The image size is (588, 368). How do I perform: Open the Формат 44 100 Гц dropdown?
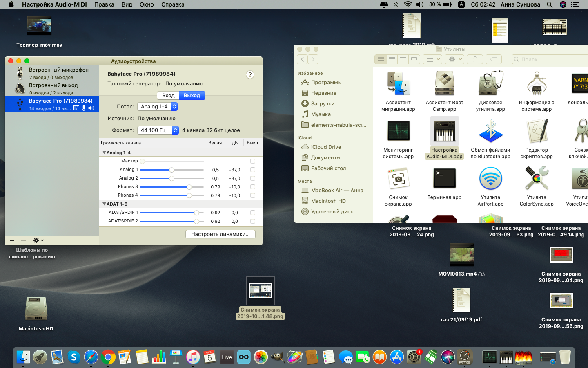pos(158,130)
